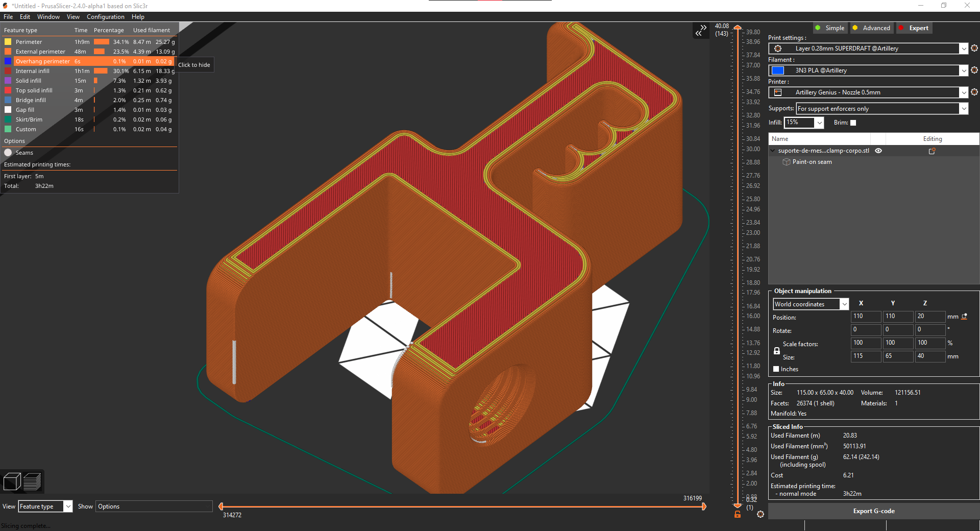980x531 pixels.
Task: Toggle scale factors lock icon
Action: click(777, 351)
